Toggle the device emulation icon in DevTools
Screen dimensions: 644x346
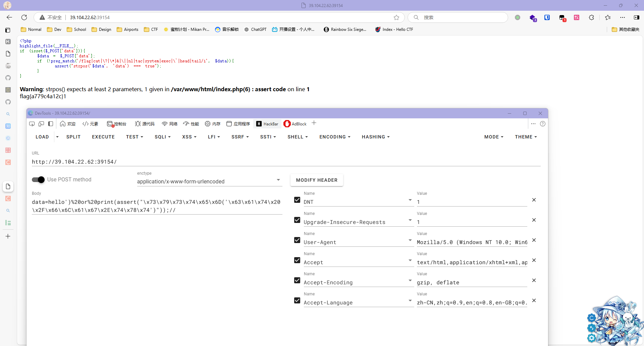coord(41,124)
